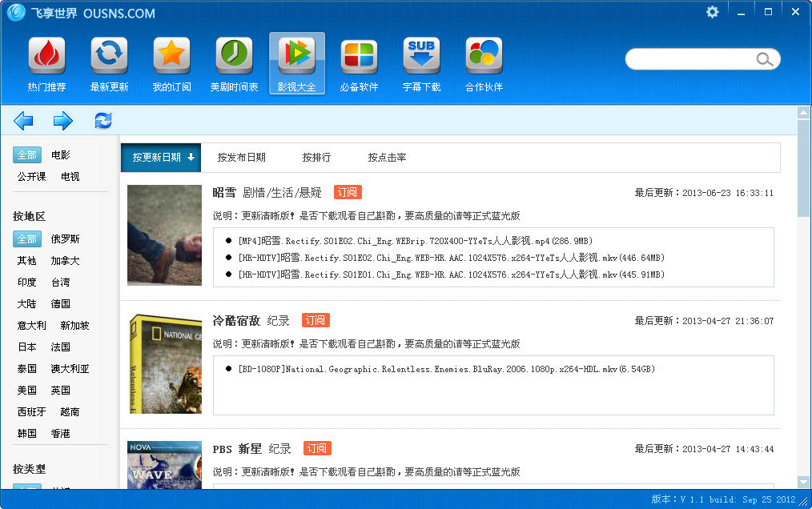The height and width of the screenshot is (509, 812).
Task: Filter region by 澳大利亚
Action: (x=70, y=369)
